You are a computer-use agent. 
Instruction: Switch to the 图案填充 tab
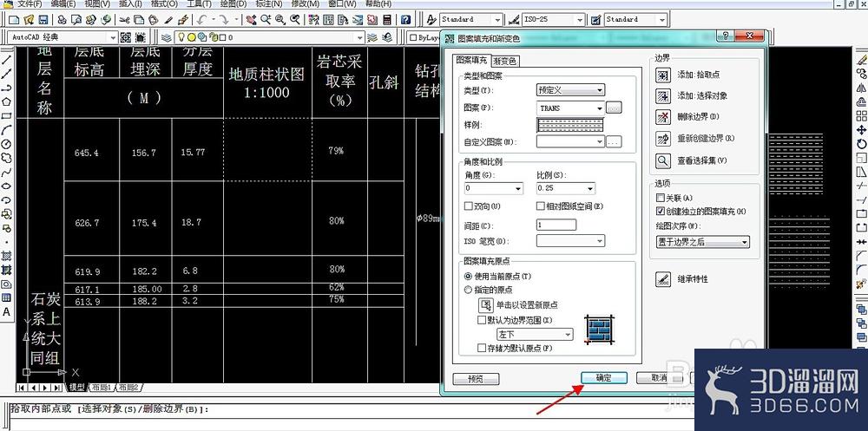click(471, 61)
